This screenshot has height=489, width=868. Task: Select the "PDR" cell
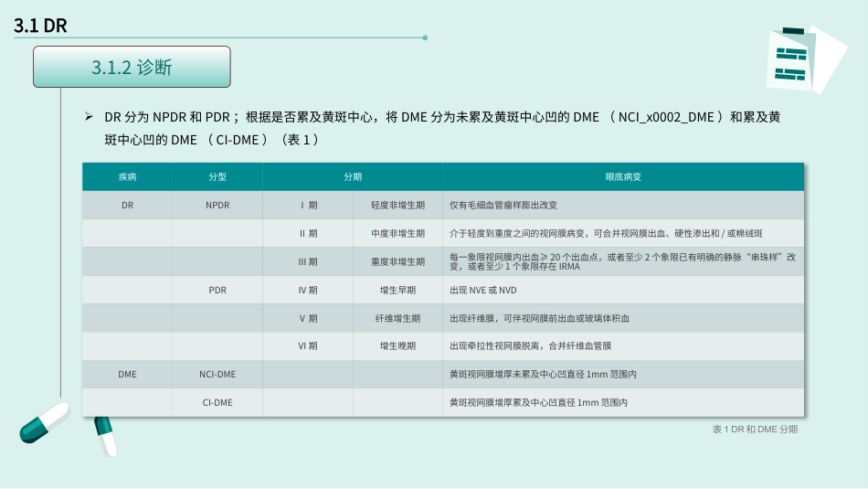(217, 290)
